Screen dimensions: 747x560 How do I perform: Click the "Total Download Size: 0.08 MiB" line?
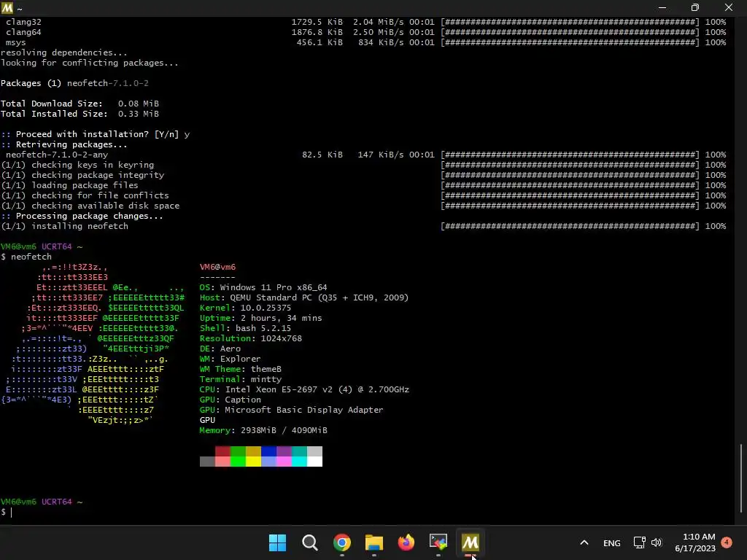coord(80,104)
